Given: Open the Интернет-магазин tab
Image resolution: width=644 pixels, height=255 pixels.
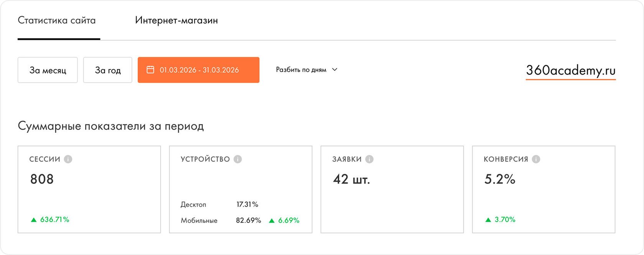Looking at the screenshot, I should pos(176,20).
